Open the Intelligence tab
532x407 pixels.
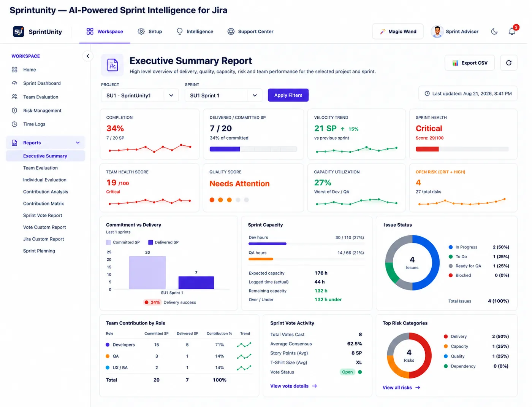195,32
